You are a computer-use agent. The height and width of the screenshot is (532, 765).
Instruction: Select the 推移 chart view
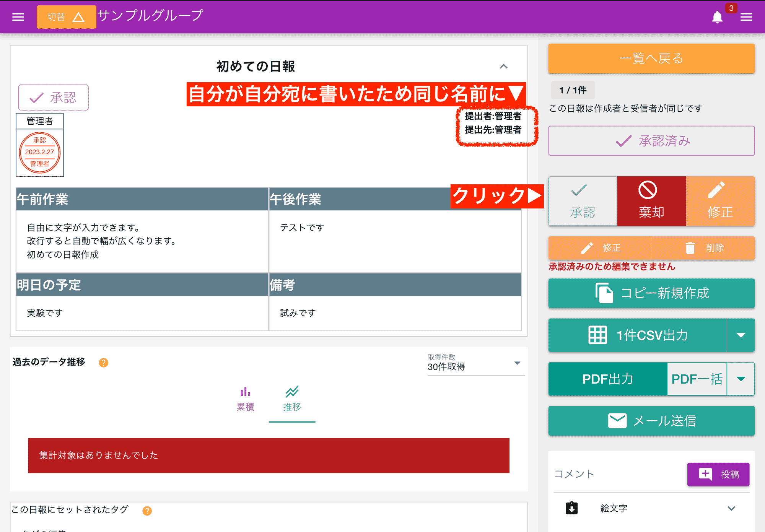292,398
